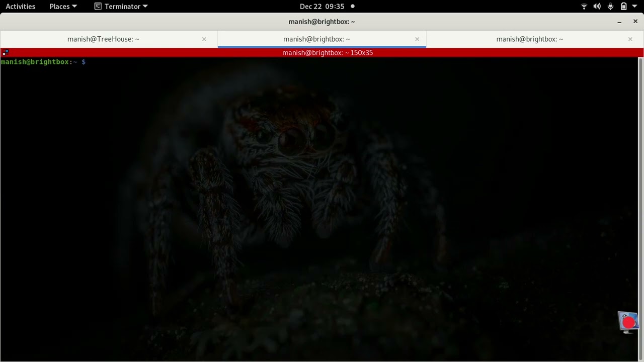
Task: Click the manish@brightbox shell prompt
Action: click(43, 62)
